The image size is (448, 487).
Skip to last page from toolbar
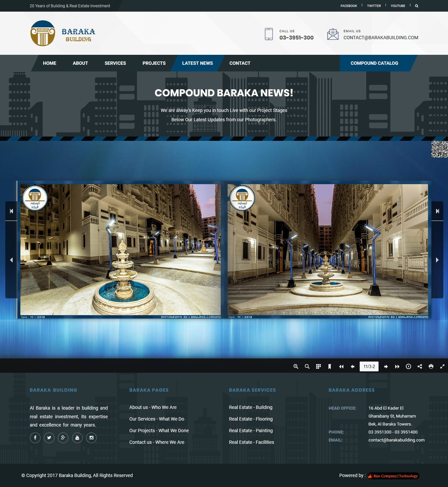pos(397,366)
